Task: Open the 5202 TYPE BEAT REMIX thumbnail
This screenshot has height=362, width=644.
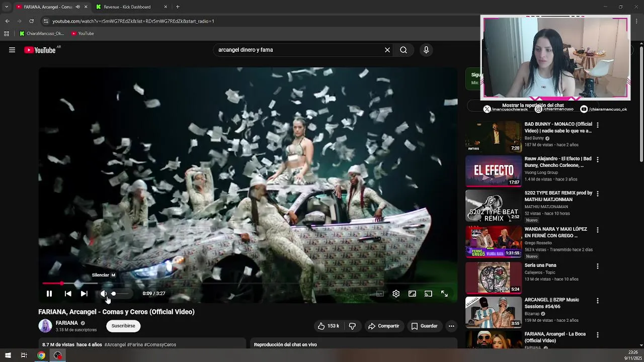Action: click(x=494, y=205)
